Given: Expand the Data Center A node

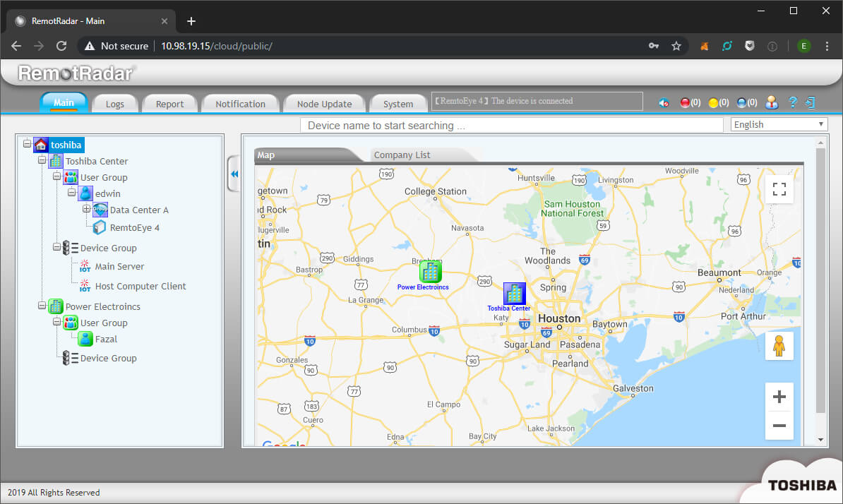Looking at the screenshot, I should [86, 209].
